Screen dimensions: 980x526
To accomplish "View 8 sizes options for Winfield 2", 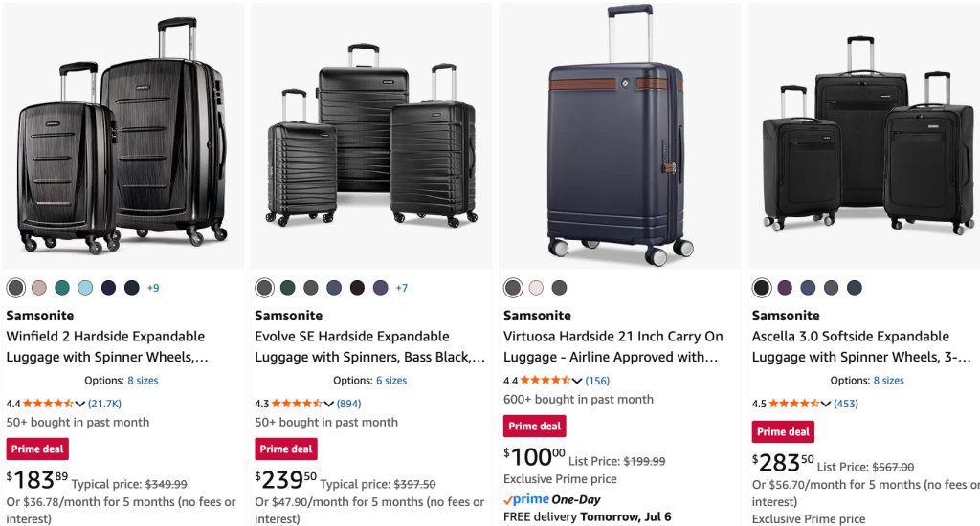I will 143,381.
